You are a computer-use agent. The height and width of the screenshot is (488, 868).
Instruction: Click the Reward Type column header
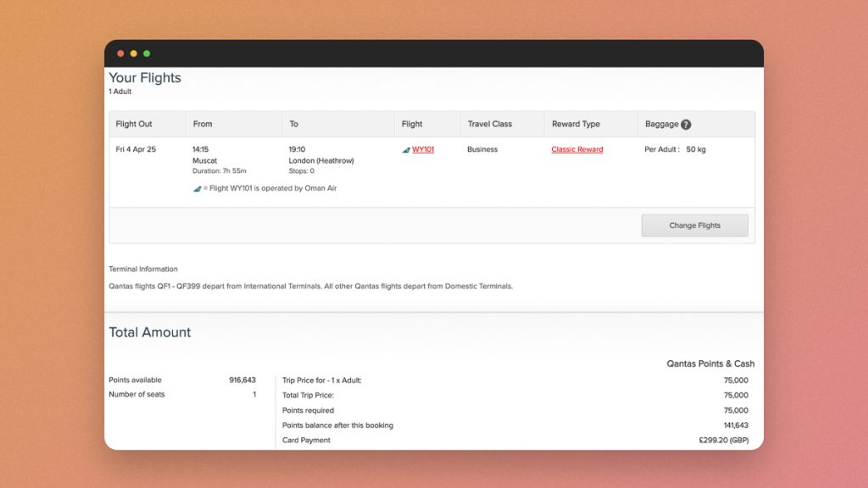[x=576, y=124]
